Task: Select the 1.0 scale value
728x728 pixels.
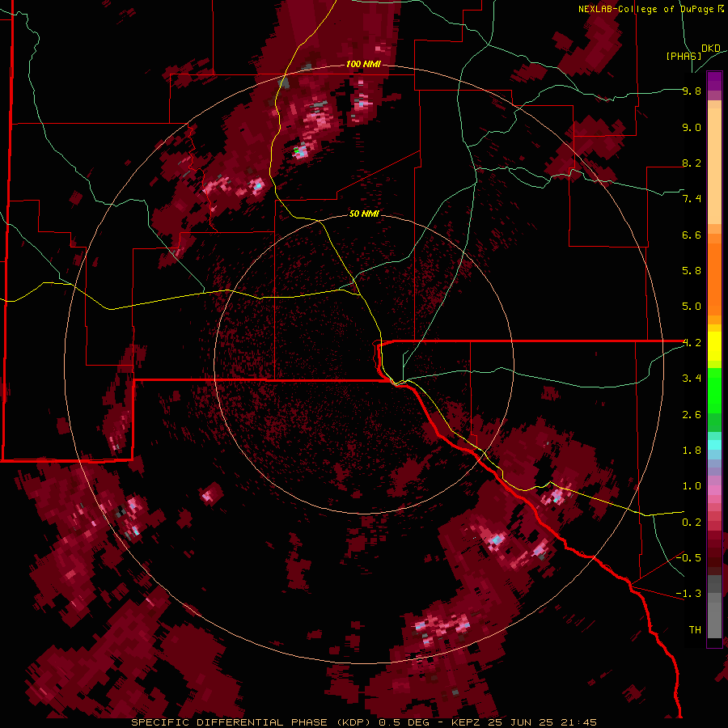Action: coord(692,486)
